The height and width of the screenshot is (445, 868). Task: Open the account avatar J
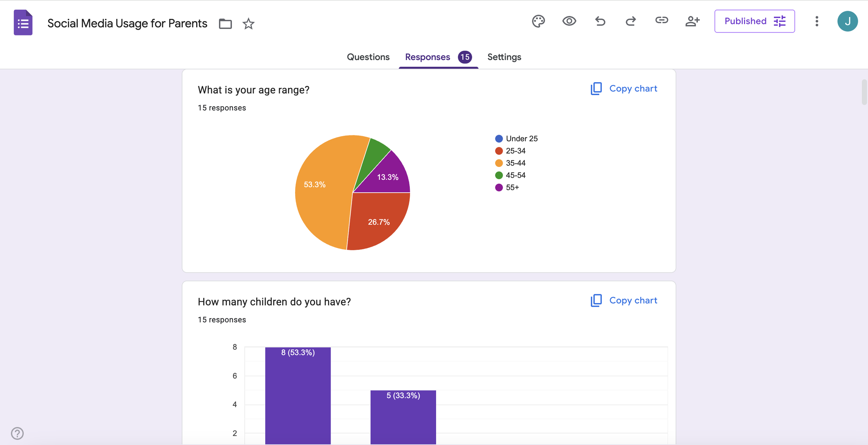click(x=847, y=21)
